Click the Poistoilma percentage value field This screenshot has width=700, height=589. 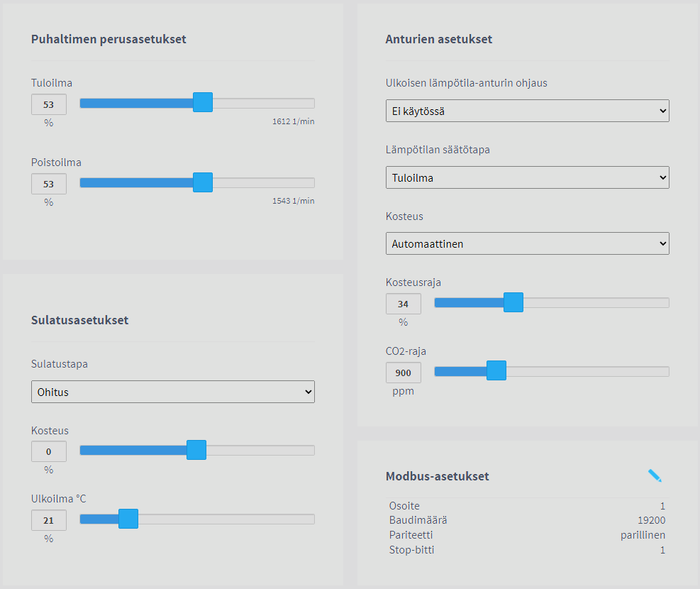coord(49,184)
